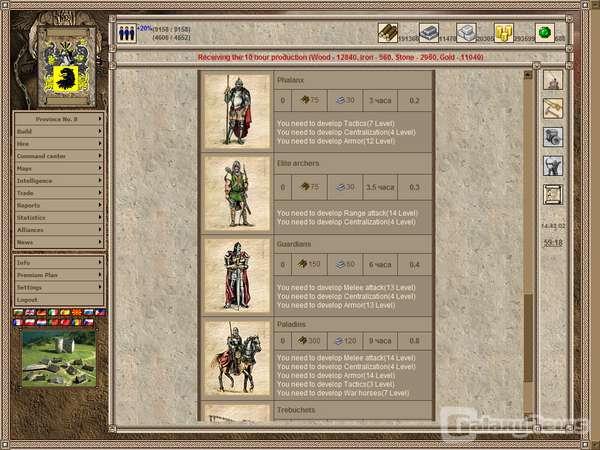Image resolution: width=600 pixels, height=450 pixels.
Task: Select the Province No. 8 menu label
Action: click(x=57, y=119)
